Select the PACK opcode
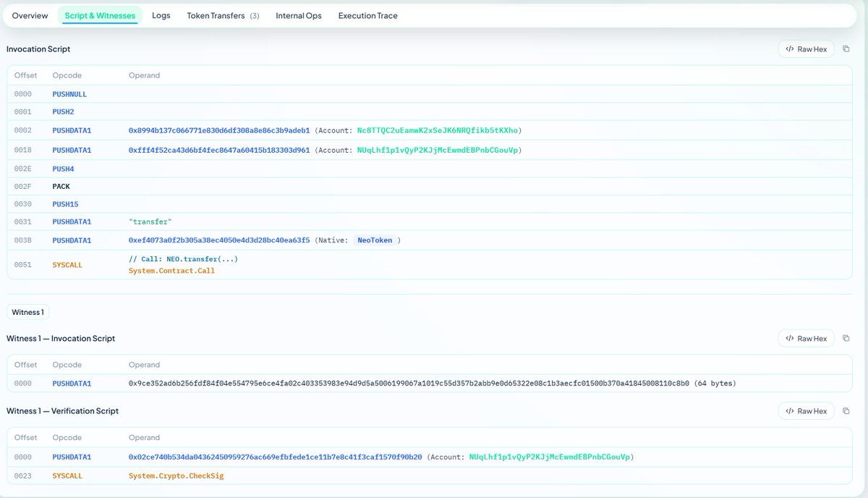 pos(61,186)
